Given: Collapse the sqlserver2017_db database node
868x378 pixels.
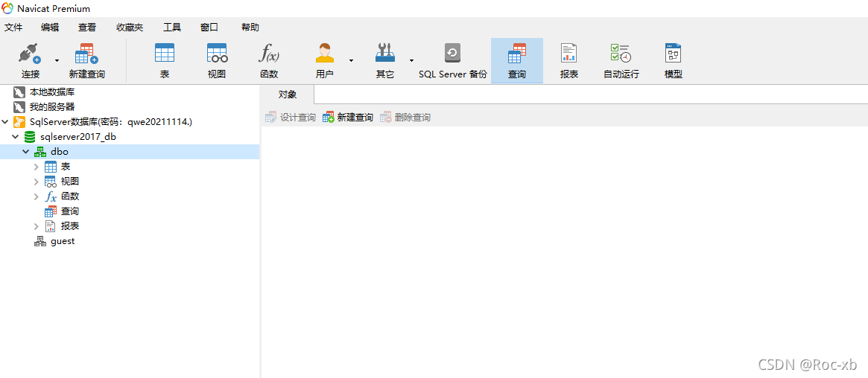Looking at the screenshot, I should coord(16,136).
